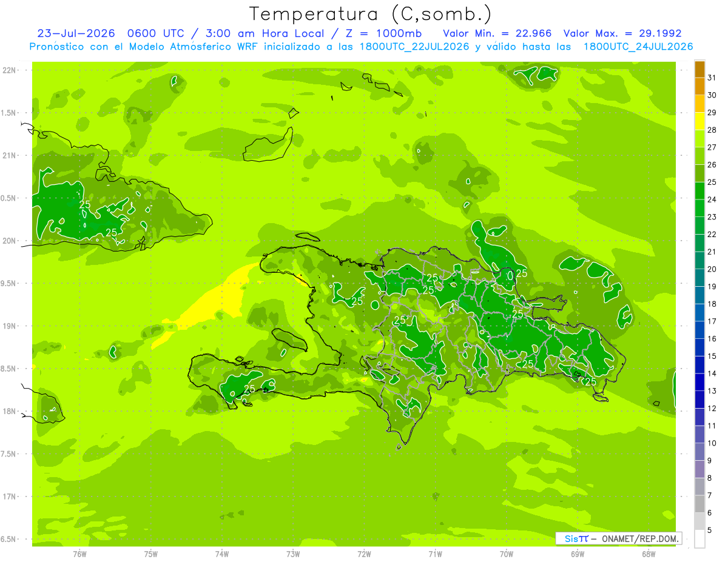Click the purple swatch between 8 and 9

click(x=699, y=469)
